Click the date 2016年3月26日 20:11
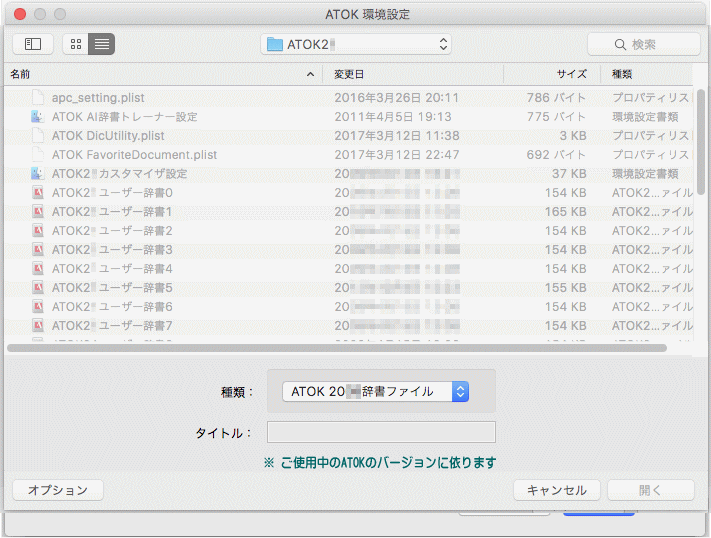 pos(397,98)
